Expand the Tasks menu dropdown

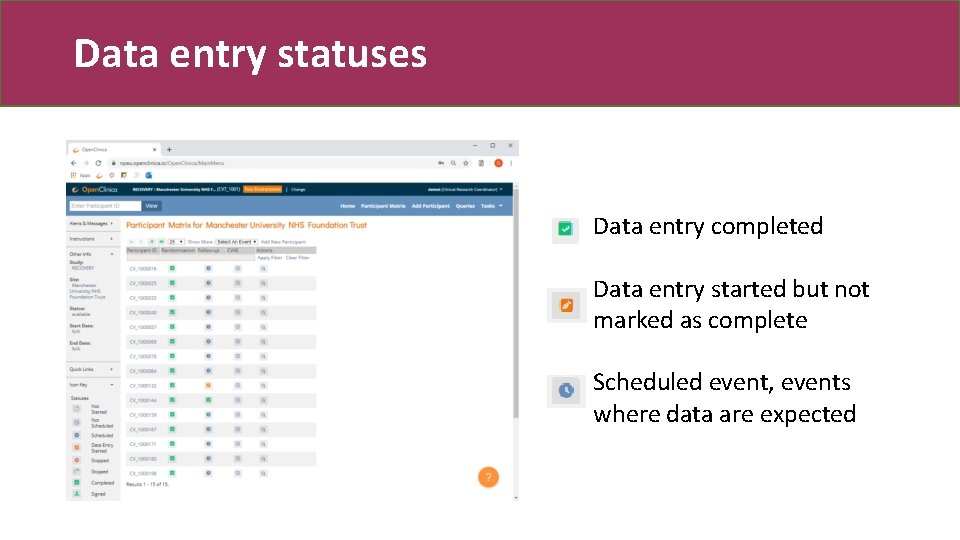490,206
